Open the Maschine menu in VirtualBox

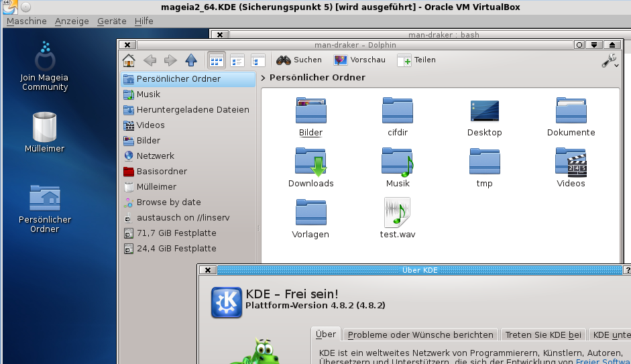(27, 21)
